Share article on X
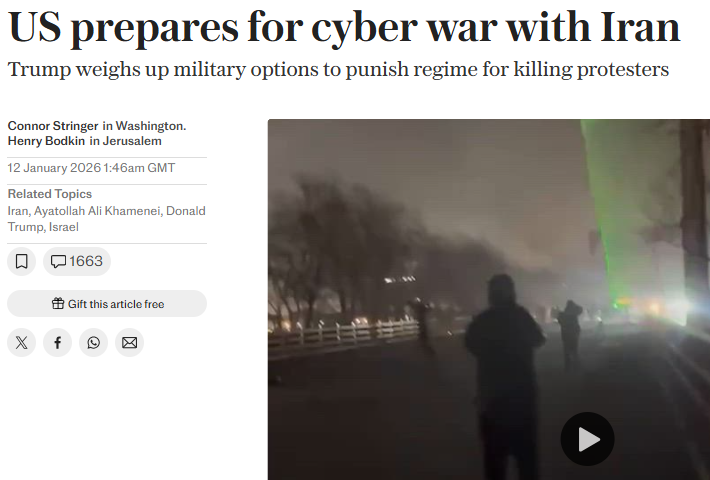 pyautogui.click(x=21, y=343)
